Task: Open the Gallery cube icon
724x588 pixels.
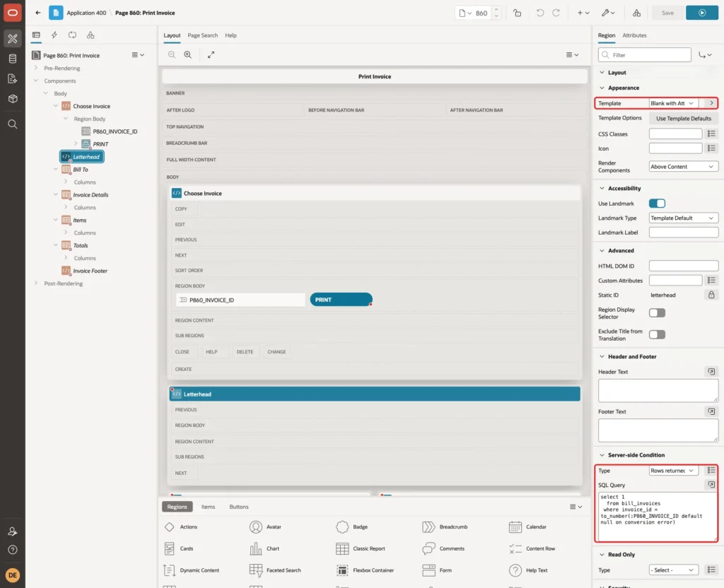Action: click(x=13, y=99)
